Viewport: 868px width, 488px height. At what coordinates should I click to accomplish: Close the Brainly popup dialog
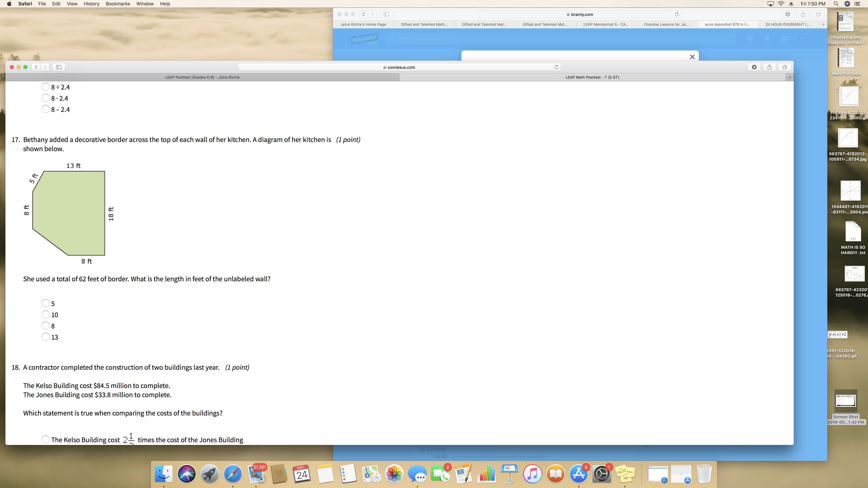pyautogui.click(x=692, y=57)
